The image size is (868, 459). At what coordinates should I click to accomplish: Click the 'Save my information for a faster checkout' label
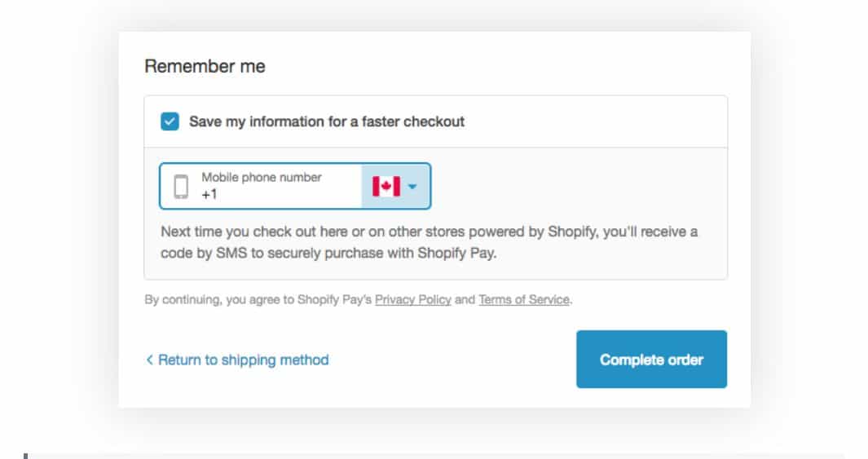tap(327, 121)
